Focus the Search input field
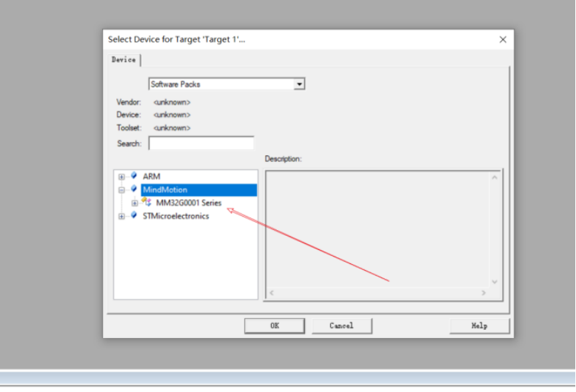Image resolution: width=576 pixels, height=392 pixels. 201,143
